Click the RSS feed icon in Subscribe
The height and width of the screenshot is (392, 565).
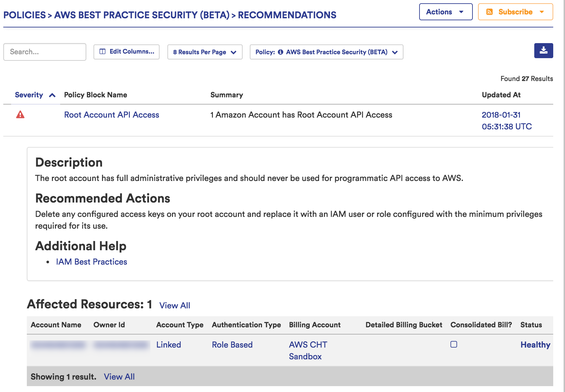click(x=489, y=12)
